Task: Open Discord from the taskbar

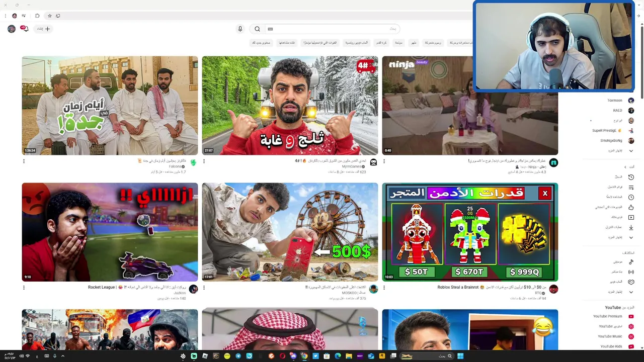Action: coord(293,356)
